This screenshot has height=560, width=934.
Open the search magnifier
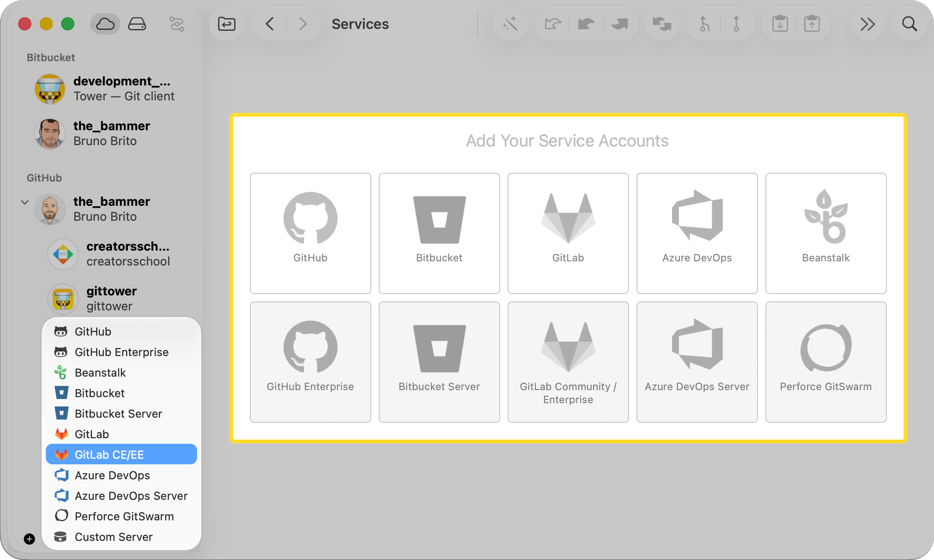click(x=909, y=24)
